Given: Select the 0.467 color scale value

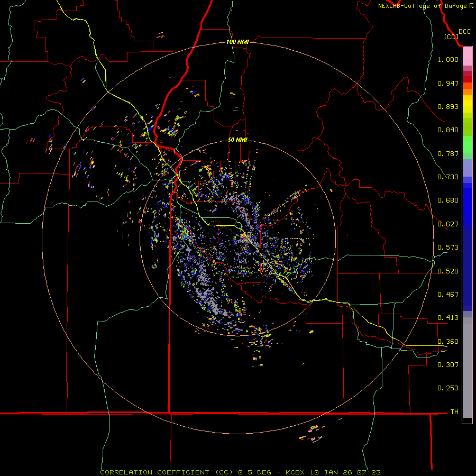Looking at the screenshot, I should tap(448, 295).
